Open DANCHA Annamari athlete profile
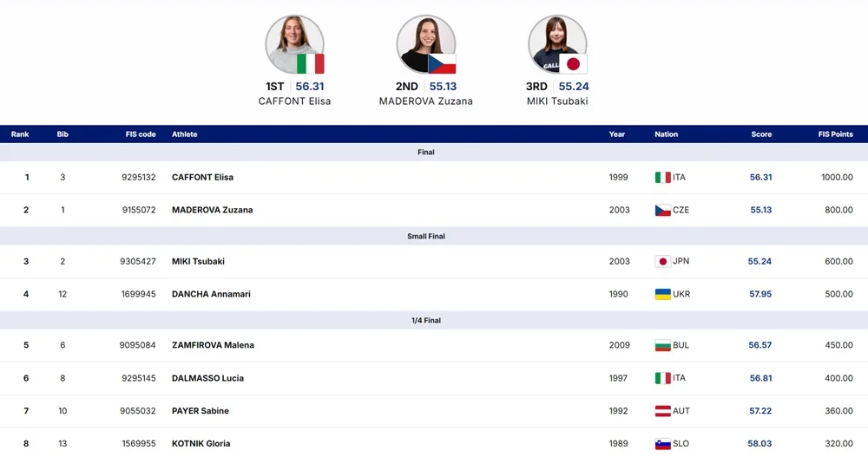This screenshot has height=457, width=868. pos(211,294)
